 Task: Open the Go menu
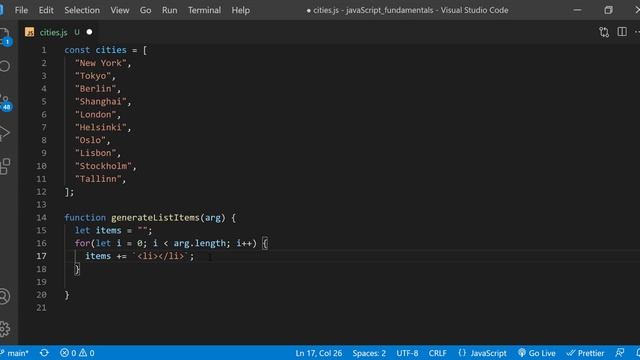click(x=145, y=10)
